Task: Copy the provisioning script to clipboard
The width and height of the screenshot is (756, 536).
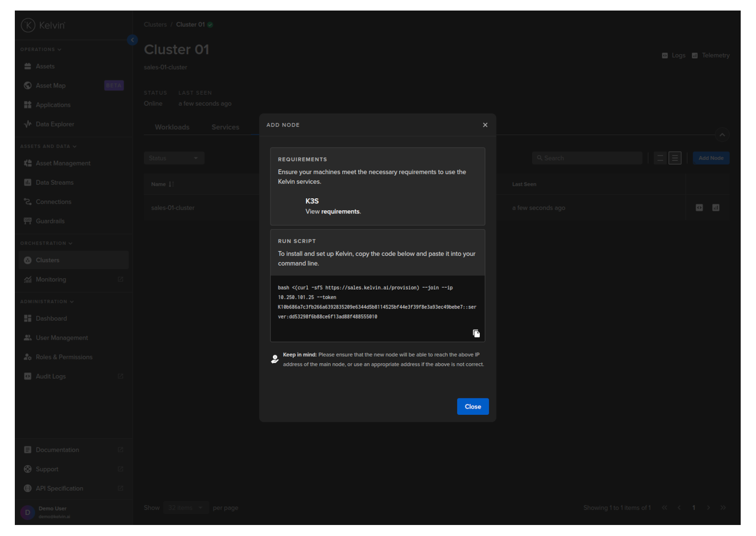Action: [x=476, y=334]
